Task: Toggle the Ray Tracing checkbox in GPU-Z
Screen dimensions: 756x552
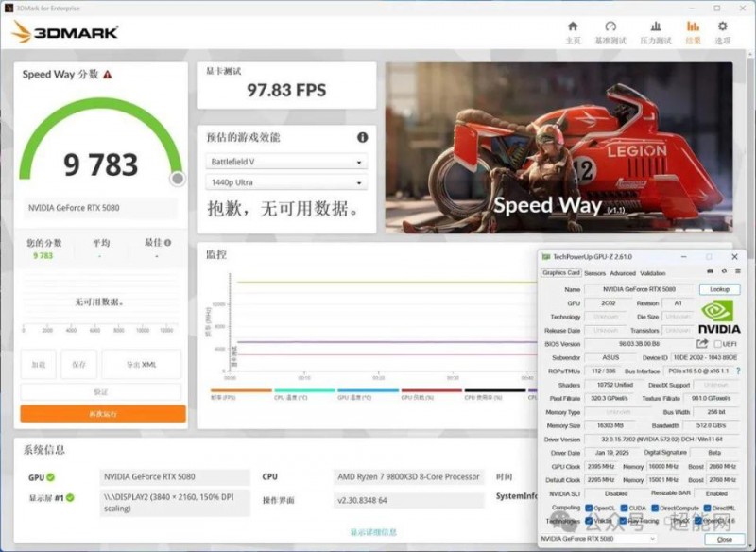Action: click(623, 521)
